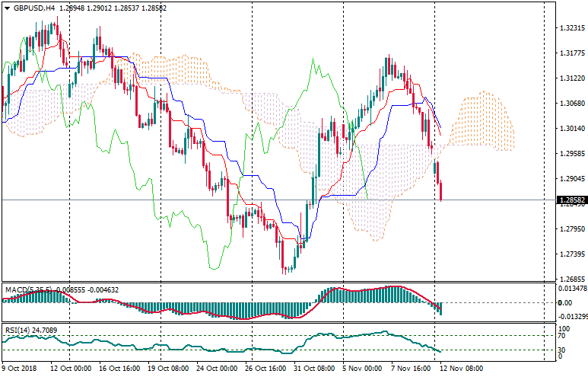Viewport: 588px width, 377px height.
Task: Click the latest red candle on the chart
Action: pos(441,190)
